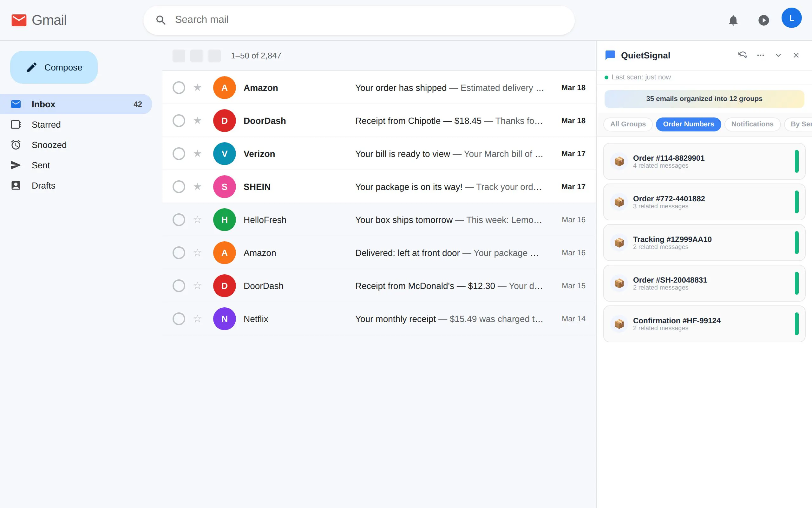This screenshot has width=812, height=508.
Task: Open 'Your box ships tomorrow' subject
Action: click(x=404, y=220)
